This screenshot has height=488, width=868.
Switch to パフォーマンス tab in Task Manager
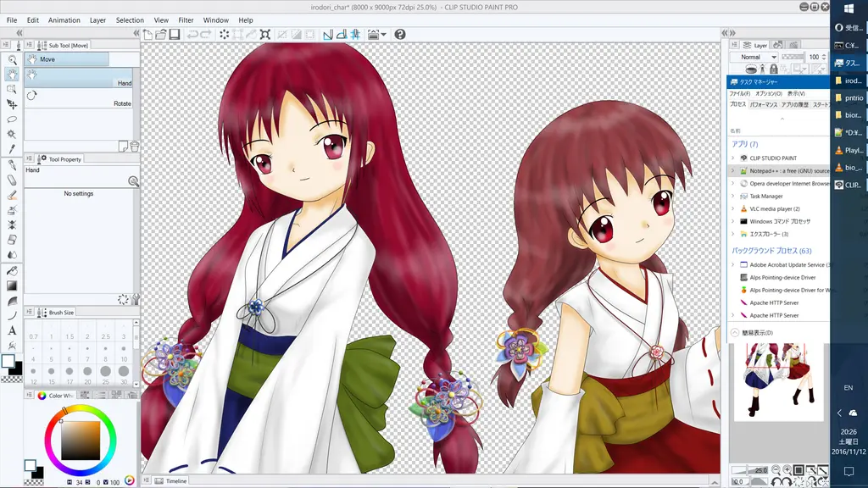[x=764, y=104]
